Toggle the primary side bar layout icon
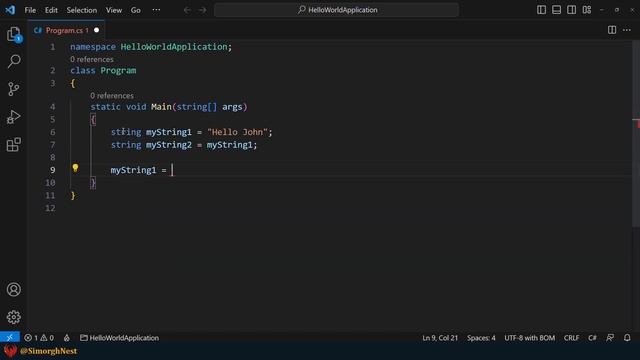This screenshot has height=360, width=640. 541,10
